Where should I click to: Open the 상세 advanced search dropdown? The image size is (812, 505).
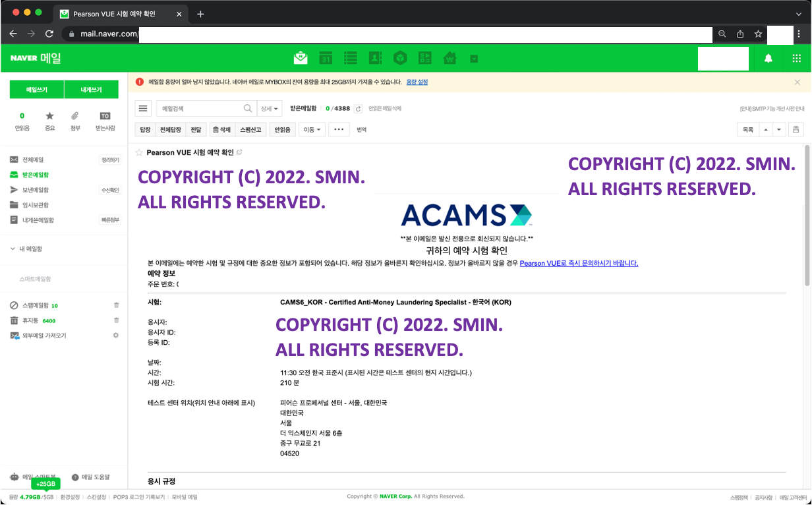click(269, 109)
